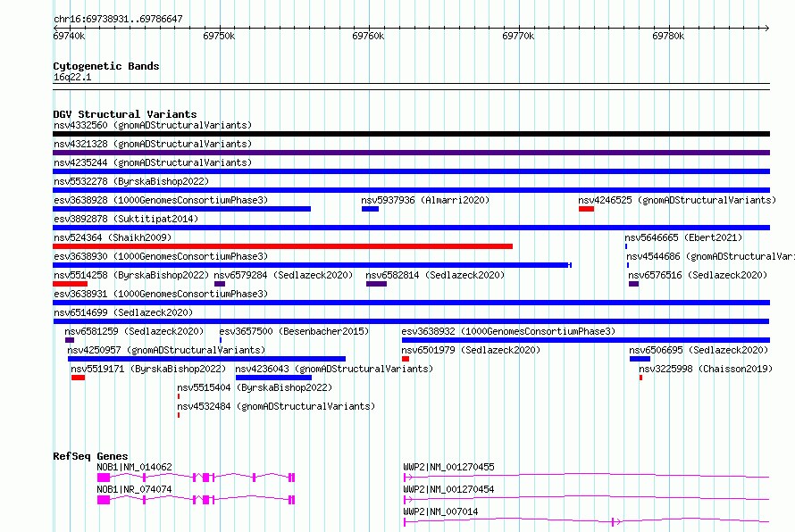The image size is (795, 532).
Task: Select first magenta exon of NOB1|NR_074074
Action: tap(104, 500)
